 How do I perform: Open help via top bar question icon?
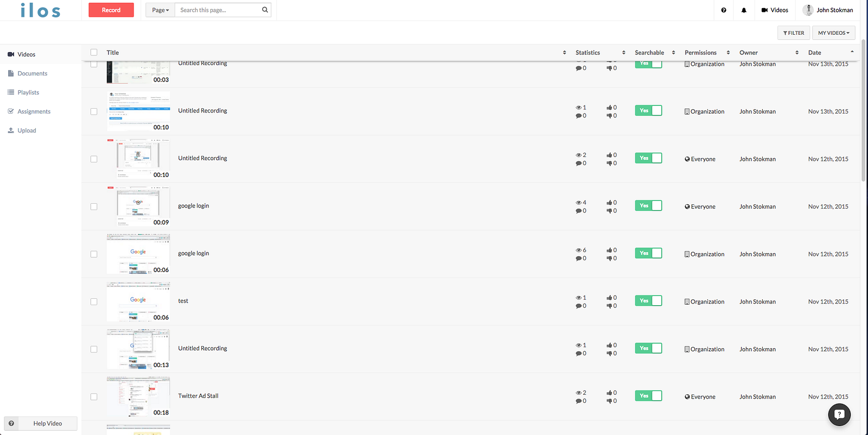point(724,10)
